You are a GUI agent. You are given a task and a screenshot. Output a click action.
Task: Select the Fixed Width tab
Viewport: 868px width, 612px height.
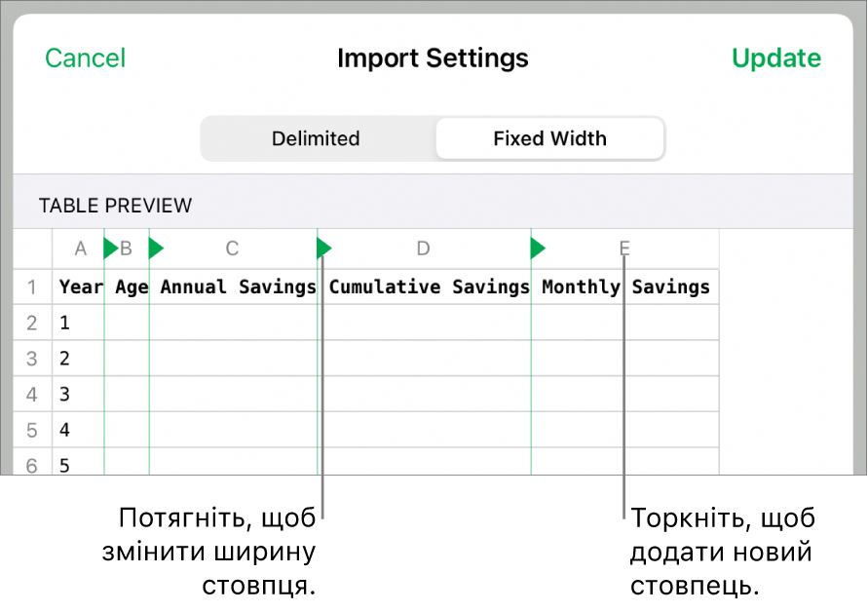pos(549,138)
